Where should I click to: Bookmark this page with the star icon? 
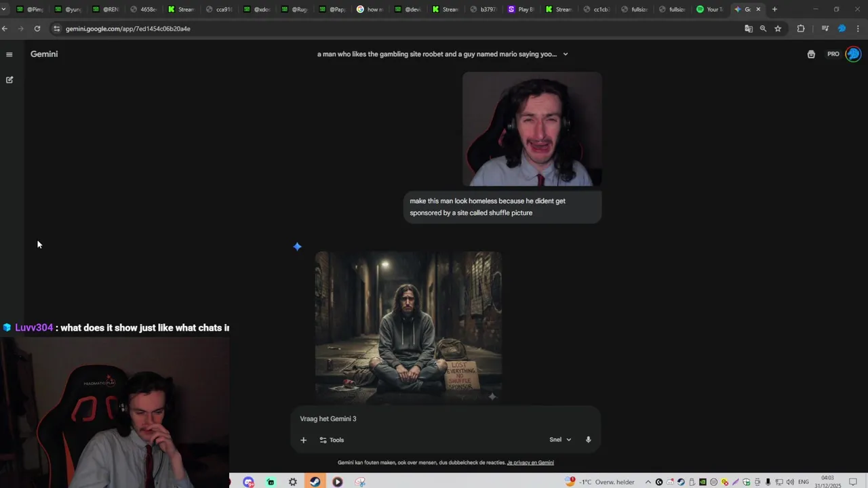click(x=778, y=28)
